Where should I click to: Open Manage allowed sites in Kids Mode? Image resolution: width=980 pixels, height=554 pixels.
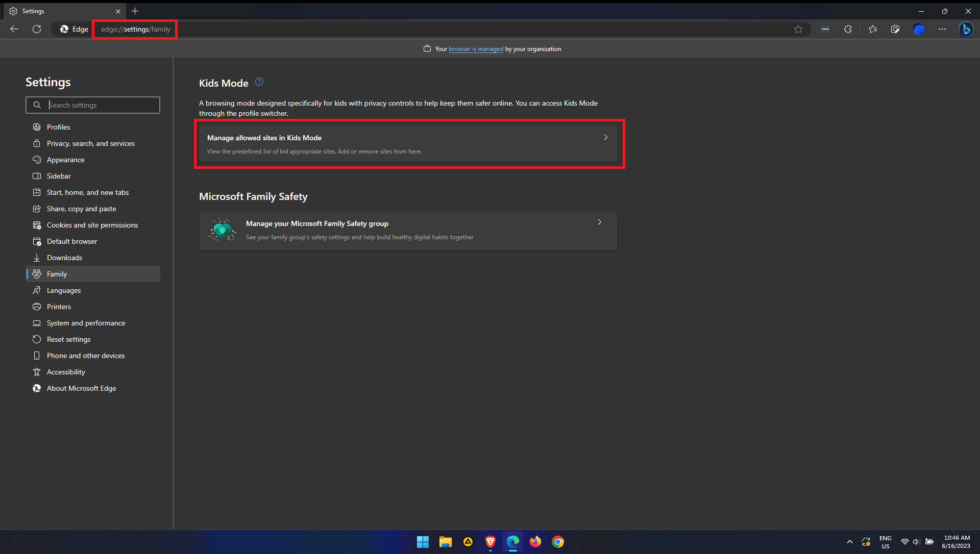pos(408,144)
